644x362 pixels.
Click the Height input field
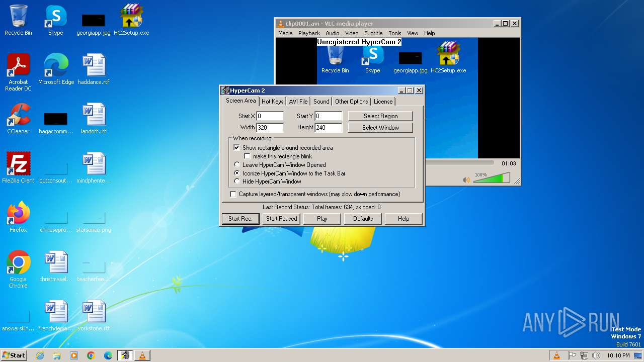coord(329,128)
